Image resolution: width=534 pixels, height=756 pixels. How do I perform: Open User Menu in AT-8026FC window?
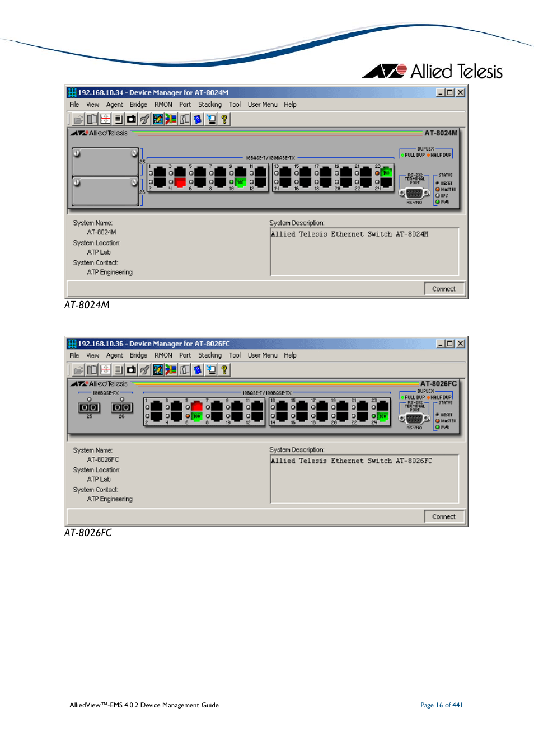(263, 355)
